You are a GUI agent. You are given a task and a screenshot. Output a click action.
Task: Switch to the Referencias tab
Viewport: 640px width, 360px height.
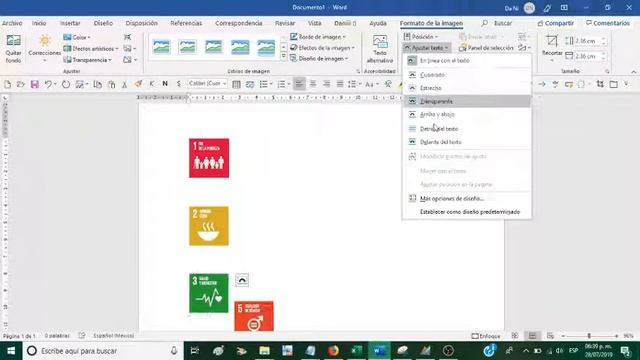186,23
